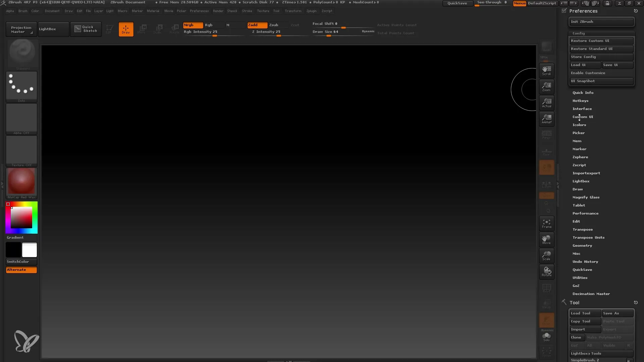Select the Draw menu item
Screen dimensions: 644x362
[578, 189]
